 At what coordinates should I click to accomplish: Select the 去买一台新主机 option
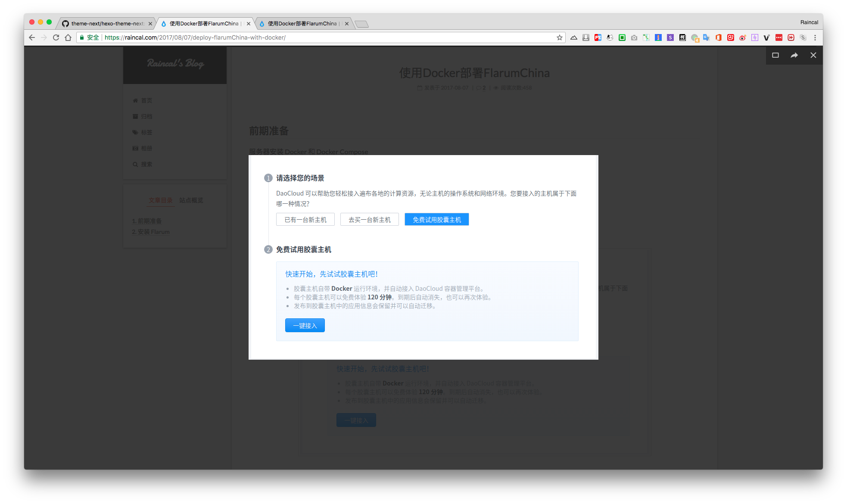tap(370, 220)
